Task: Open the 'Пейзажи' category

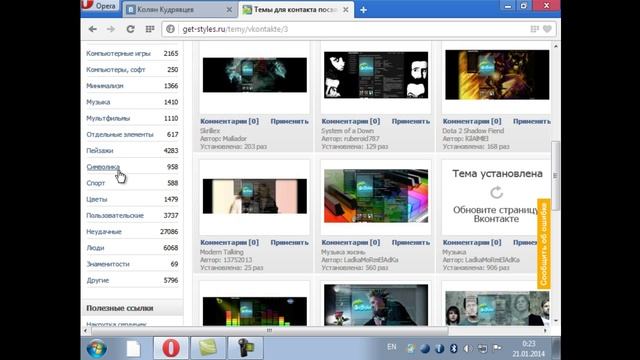Action: coord(100,151)
